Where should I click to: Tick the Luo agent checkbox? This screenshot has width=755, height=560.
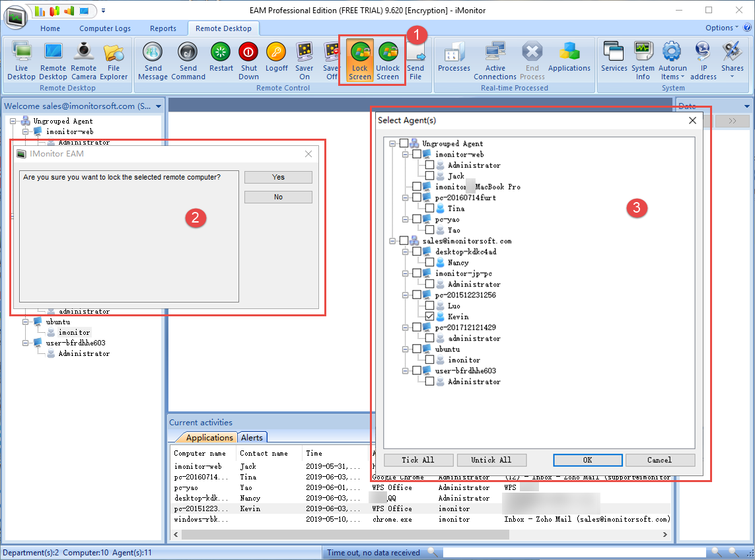pos(429,305)
